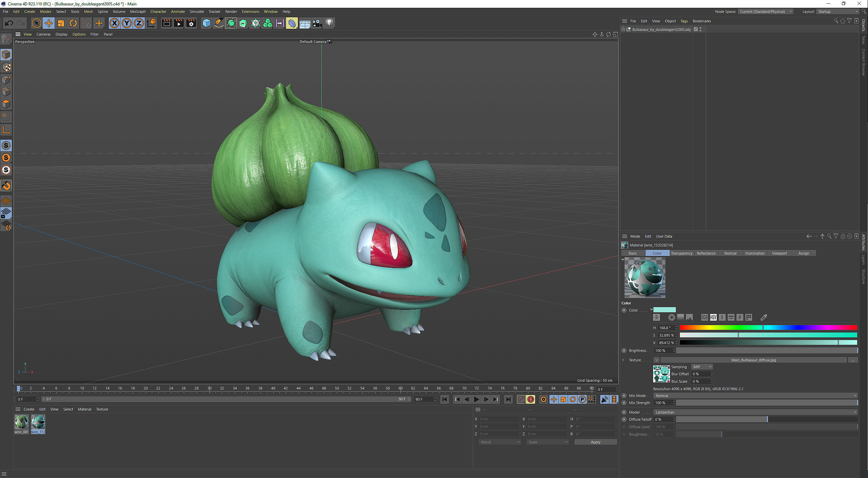This screenshot has width=868, height=478.
Task: Click the Bend deformer icon
Action: 292,23
